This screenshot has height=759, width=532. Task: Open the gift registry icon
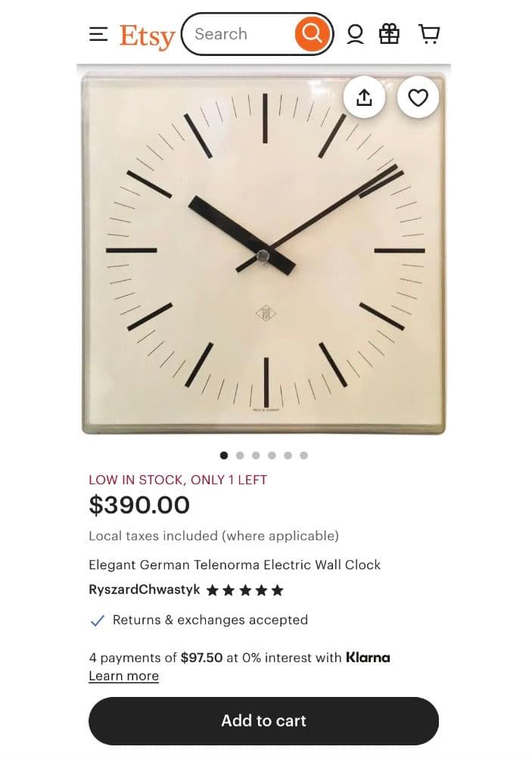pos(389,34)
